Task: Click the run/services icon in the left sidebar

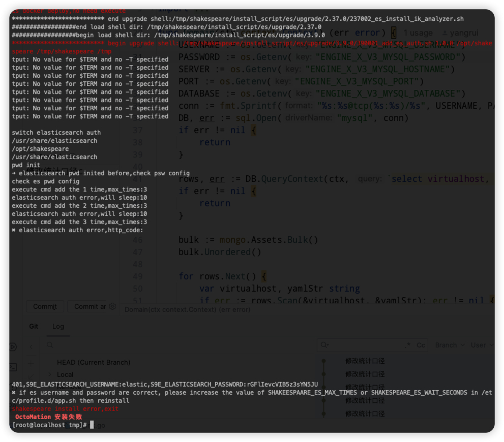Action: [13, 347]
